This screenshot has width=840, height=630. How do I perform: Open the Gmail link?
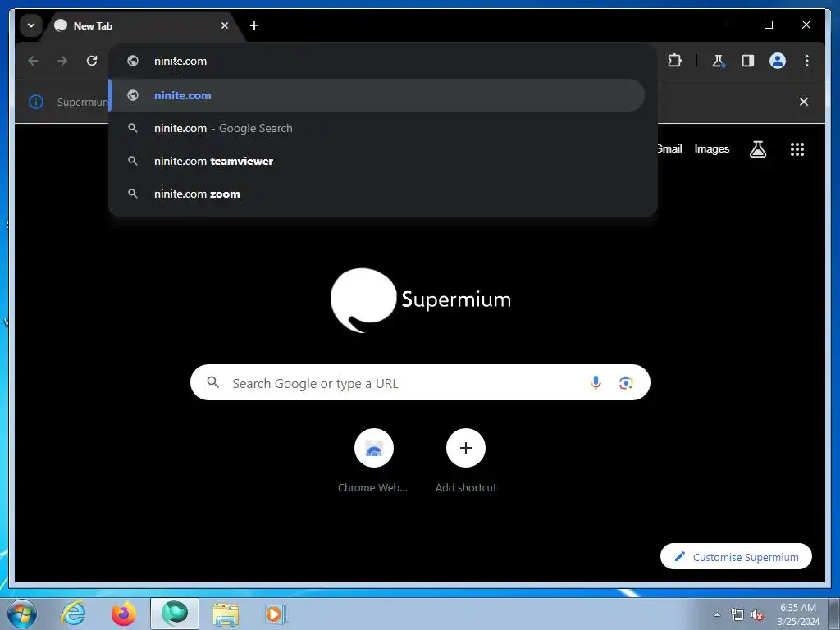[x=669, y=149]
